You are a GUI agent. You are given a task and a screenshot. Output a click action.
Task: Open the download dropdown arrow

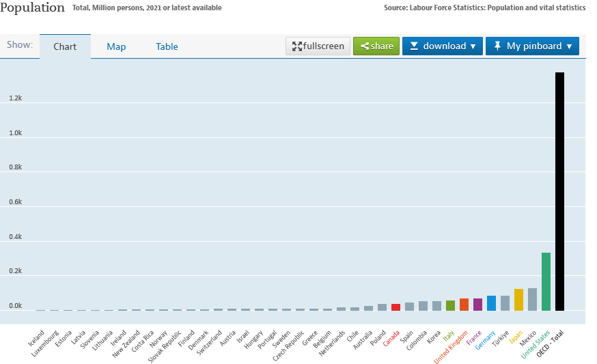tap(473, 46)
